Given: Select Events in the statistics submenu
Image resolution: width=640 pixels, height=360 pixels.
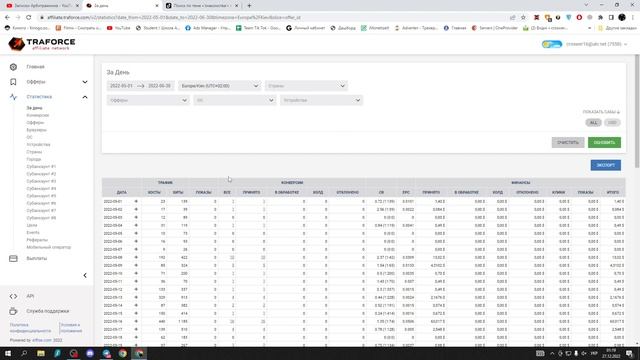Looking at the screenshot, I should point(33,233).
